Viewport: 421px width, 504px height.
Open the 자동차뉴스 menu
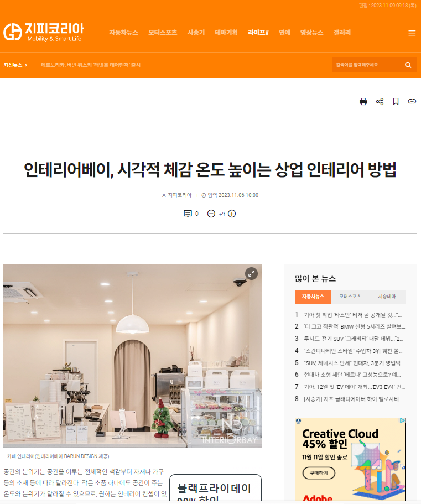[123, 33]
